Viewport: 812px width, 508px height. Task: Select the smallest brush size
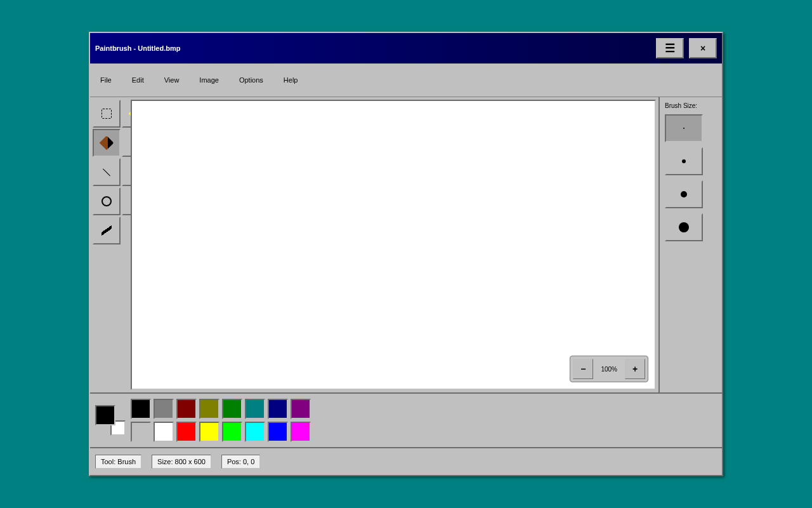pyautogui.click(x=683, y=128)
